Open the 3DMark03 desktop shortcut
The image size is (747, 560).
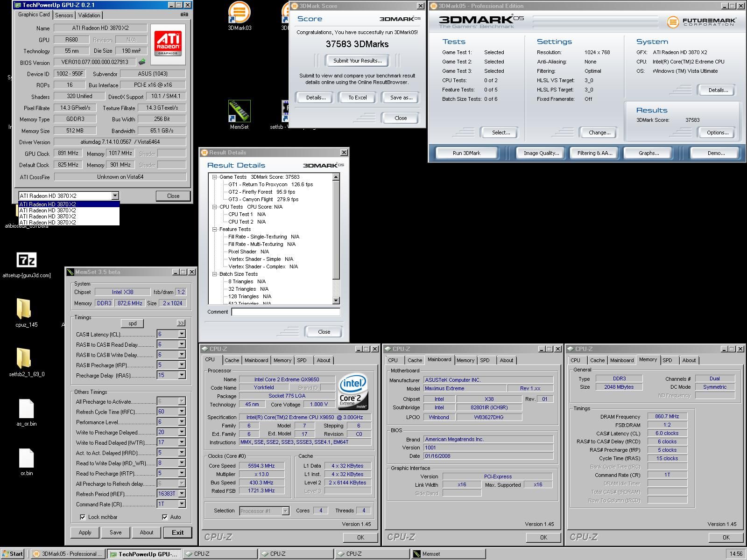coord(240,15)
